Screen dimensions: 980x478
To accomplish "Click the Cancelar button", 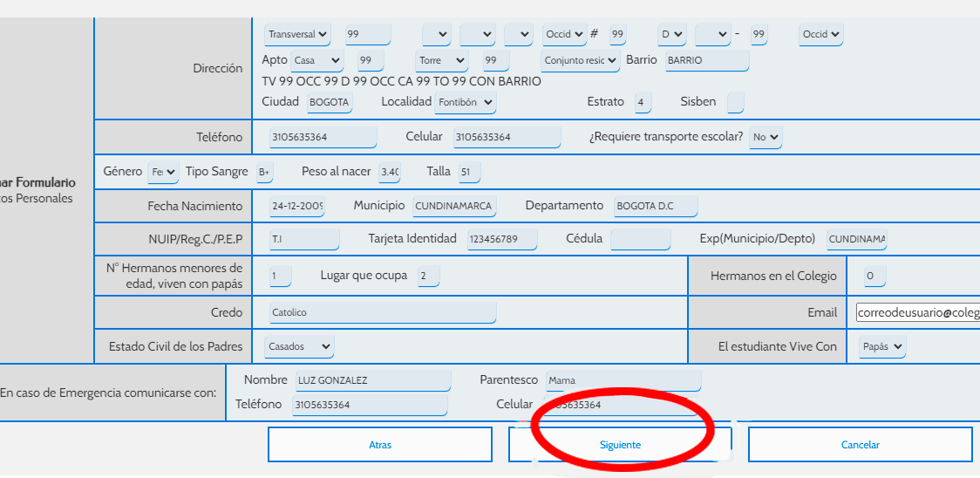I will click(860, 445).
